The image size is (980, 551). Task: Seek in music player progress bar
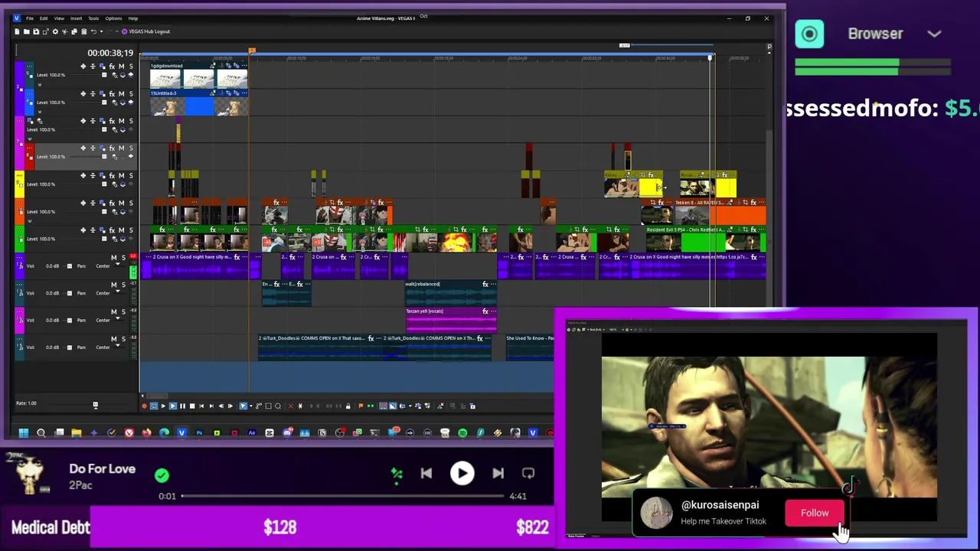344,497
